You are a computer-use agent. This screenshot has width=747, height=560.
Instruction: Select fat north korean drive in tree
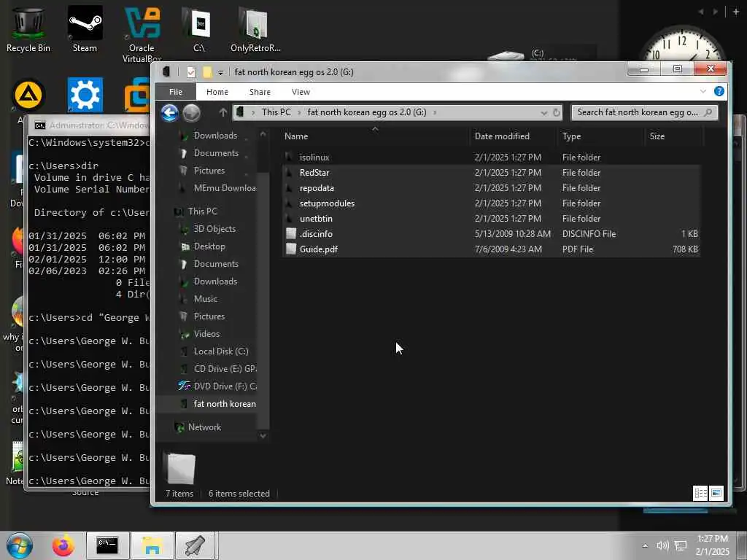[217, 404]
